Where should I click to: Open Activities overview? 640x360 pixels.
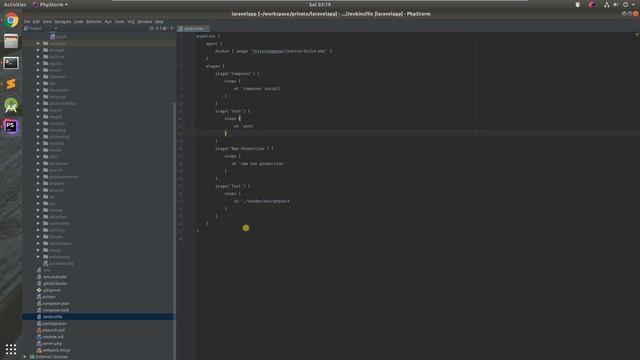[x=15, y=4]
